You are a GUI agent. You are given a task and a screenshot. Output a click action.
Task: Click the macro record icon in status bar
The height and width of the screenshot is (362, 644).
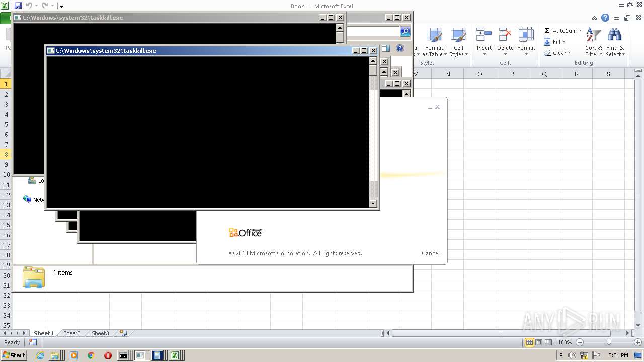(33, 342)
